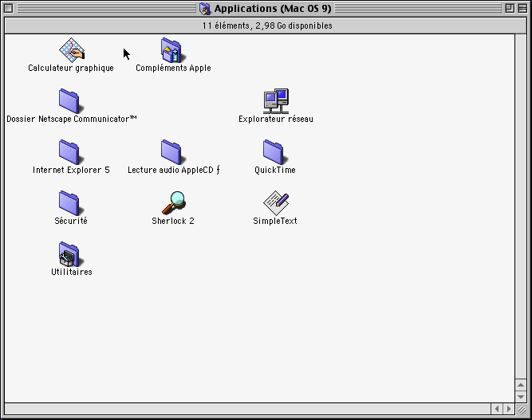This screenshot has width=532, height=420.
Task: Click the 'Utilitaires' name label
Action: click(x=72, y=272)
